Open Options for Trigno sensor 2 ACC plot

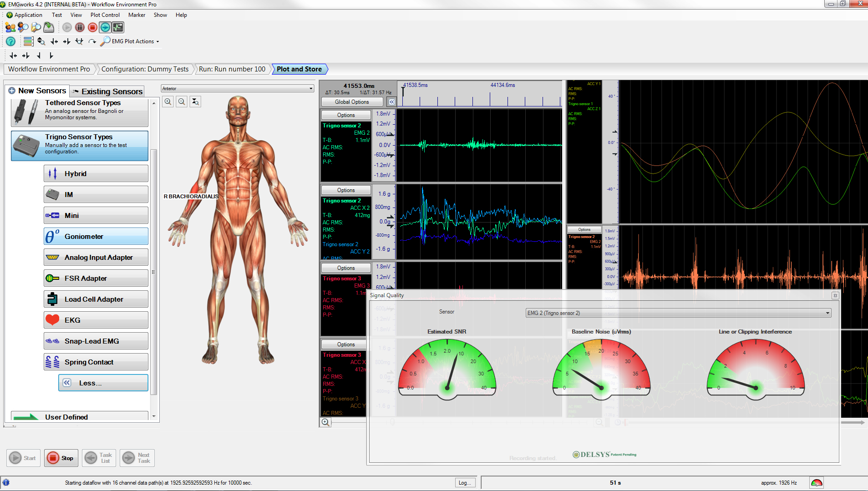coord(346,190)
